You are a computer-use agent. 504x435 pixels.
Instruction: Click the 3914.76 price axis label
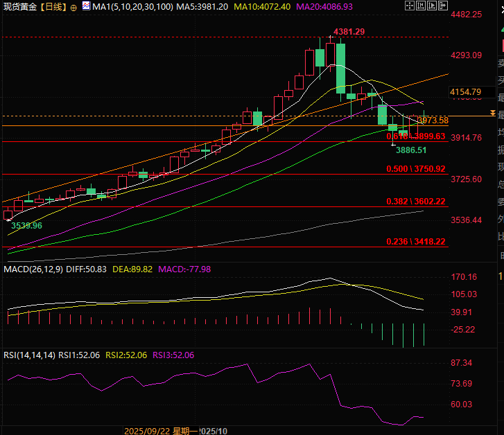coord(467,138)
